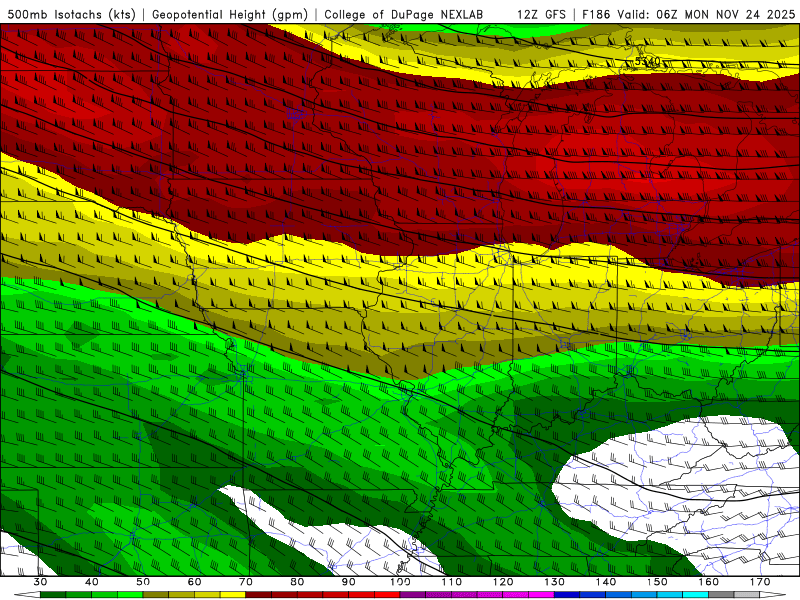Image resolution: width=800 pixels, height=600 pixels.
Task: Click the darkest green 30-35 kt legend swatch
Action: coord(53,595)
